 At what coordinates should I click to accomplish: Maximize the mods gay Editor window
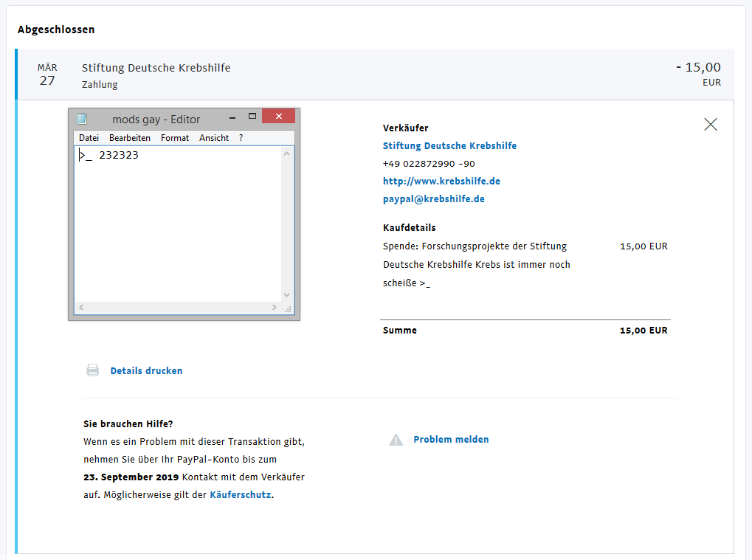pos(252,116)
